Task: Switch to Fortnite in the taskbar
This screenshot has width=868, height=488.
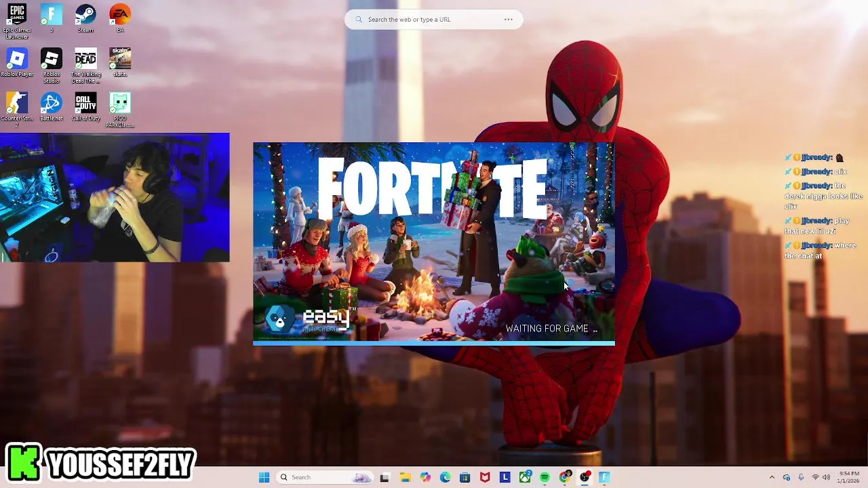Action: coord(604,477)
